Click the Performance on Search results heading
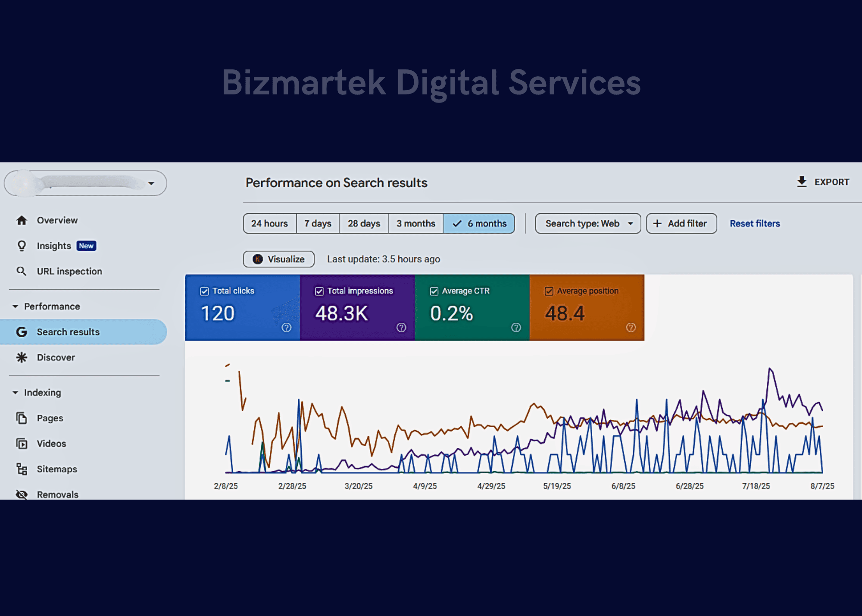 pos(337,183)
